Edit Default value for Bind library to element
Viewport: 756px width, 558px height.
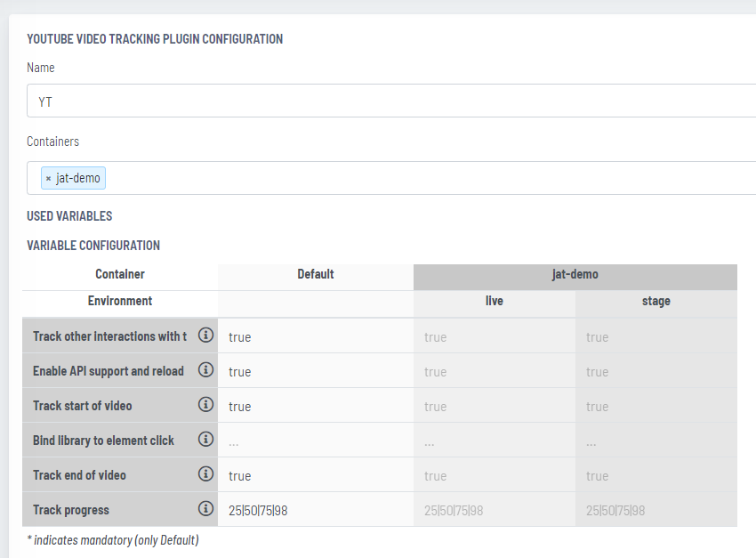pos(316,441)
